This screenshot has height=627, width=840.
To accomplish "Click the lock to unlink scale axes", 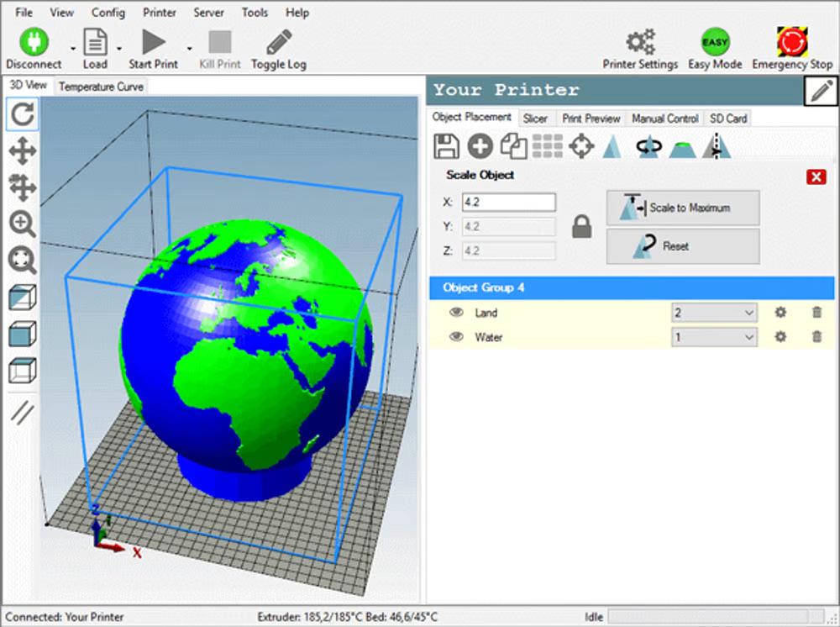I will pyautogui.click(x=581, y=225).
